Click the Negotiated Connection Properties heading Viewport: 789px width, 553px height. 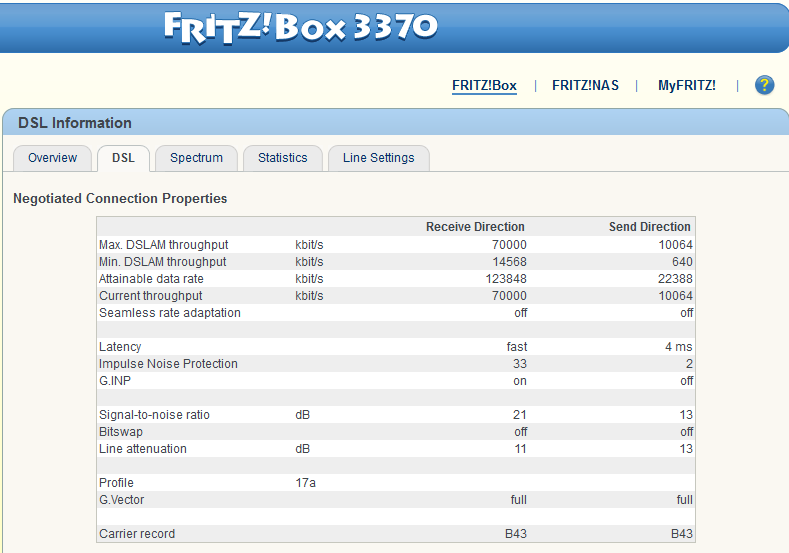click(120, 199)
